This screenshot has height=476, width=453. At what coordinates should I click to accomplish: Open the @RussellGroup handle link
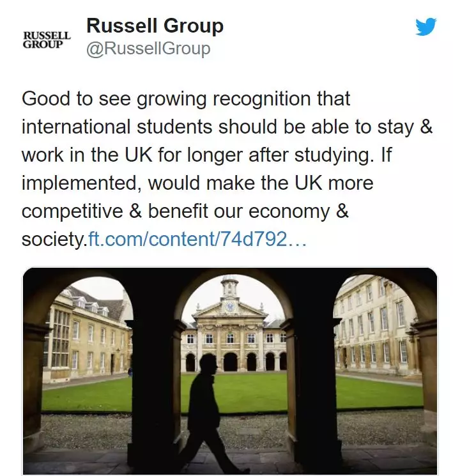(148, 49)
